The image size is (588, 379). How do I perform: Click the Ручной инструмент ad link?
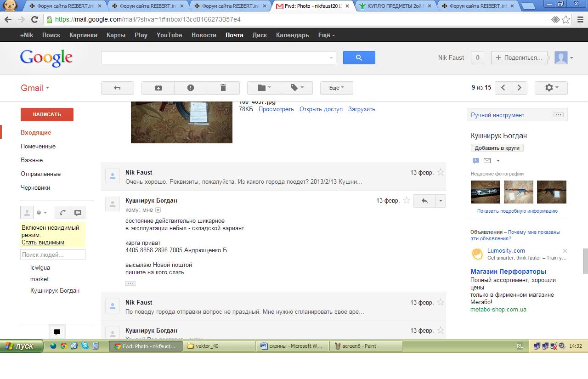pos(498,115)
